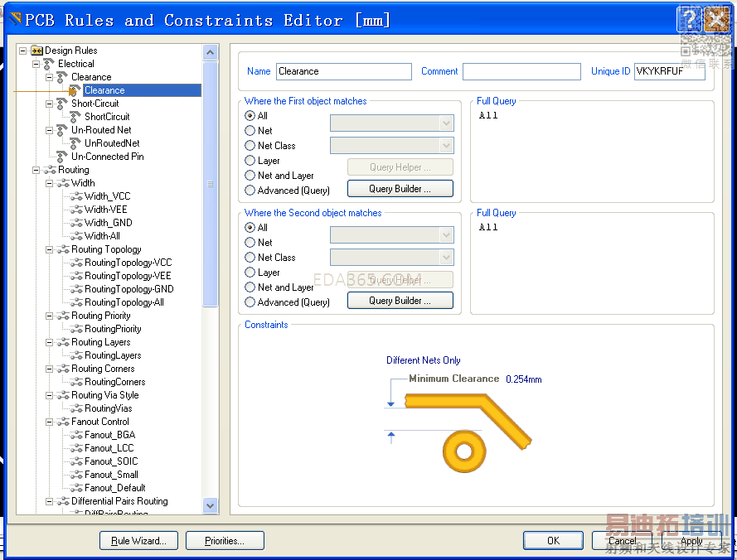Select Net Class for the Second object
The image size is (737, 560).
pos(250,258)
